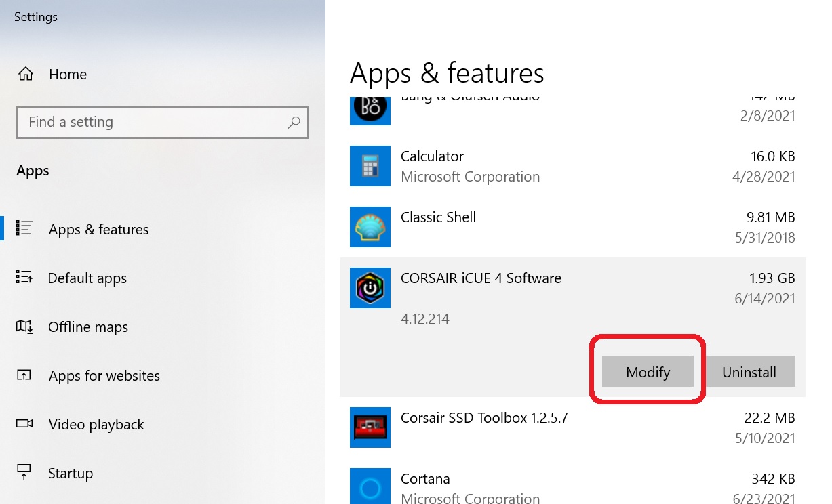832x504 pixels.
Task: Click the Cortana app icon
Action: (x=370, y=486)
